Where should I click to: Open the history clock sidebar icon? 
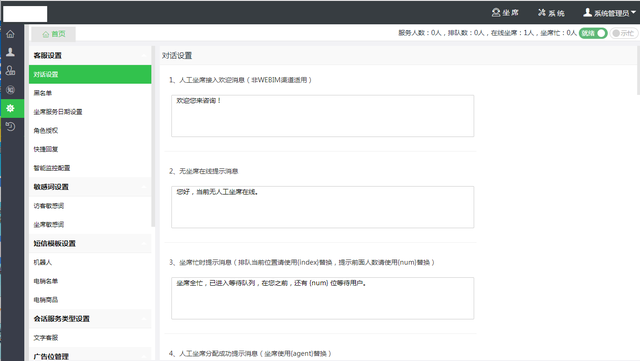10,127
